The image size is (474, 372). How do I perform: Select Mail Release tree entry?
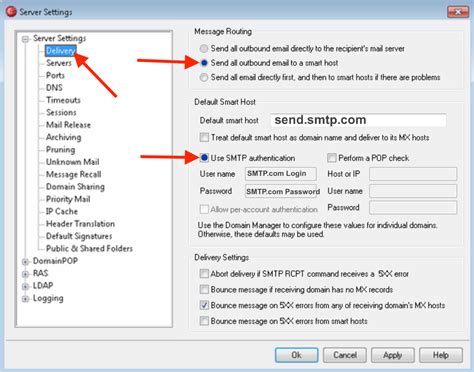coord(68,125)
